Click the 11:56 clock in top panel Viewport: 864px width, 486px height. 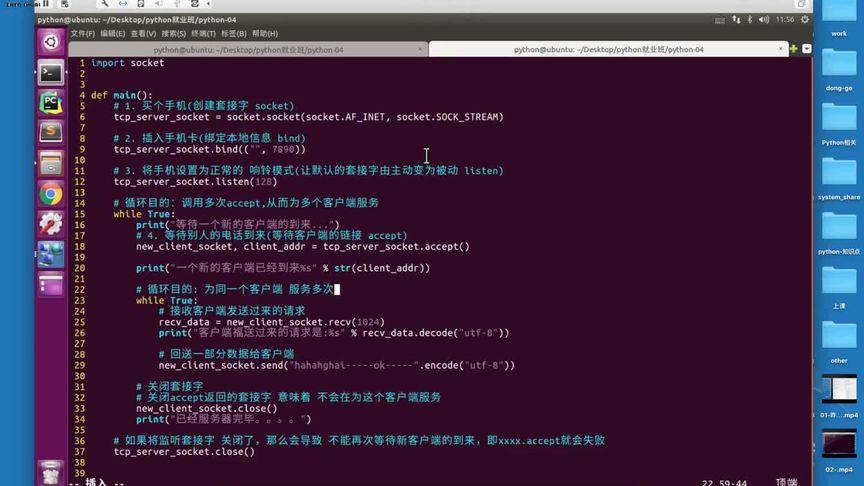(785, 20)
